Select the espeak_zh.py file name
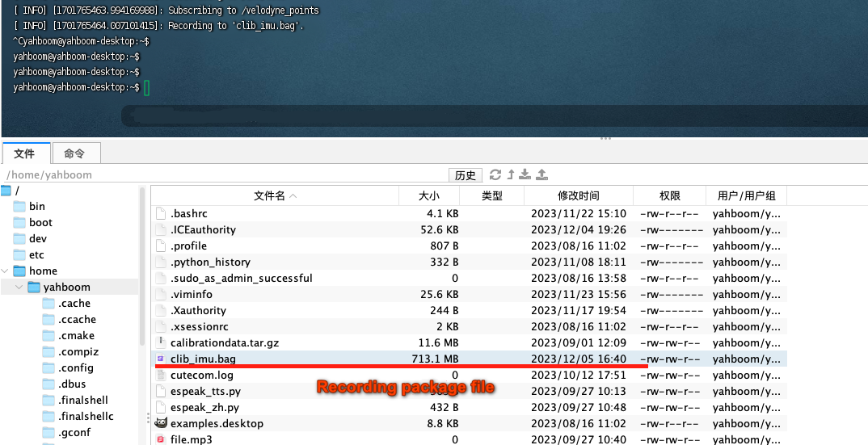Viewport: 868px width, 445px height. (x=204, y=407)
